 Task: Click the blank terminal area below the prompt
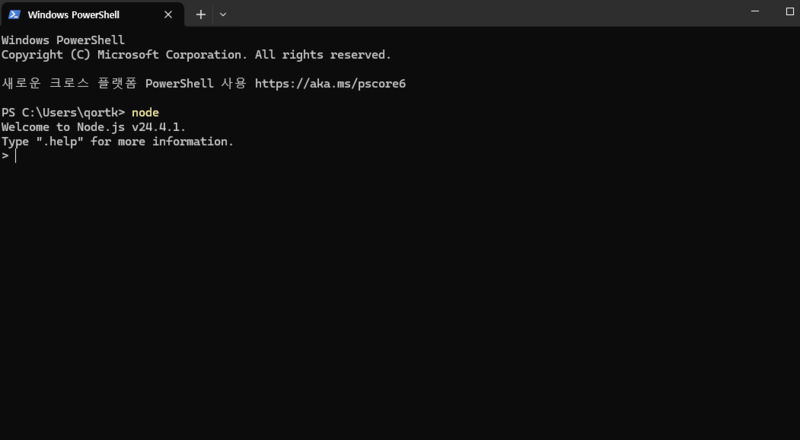400,301
